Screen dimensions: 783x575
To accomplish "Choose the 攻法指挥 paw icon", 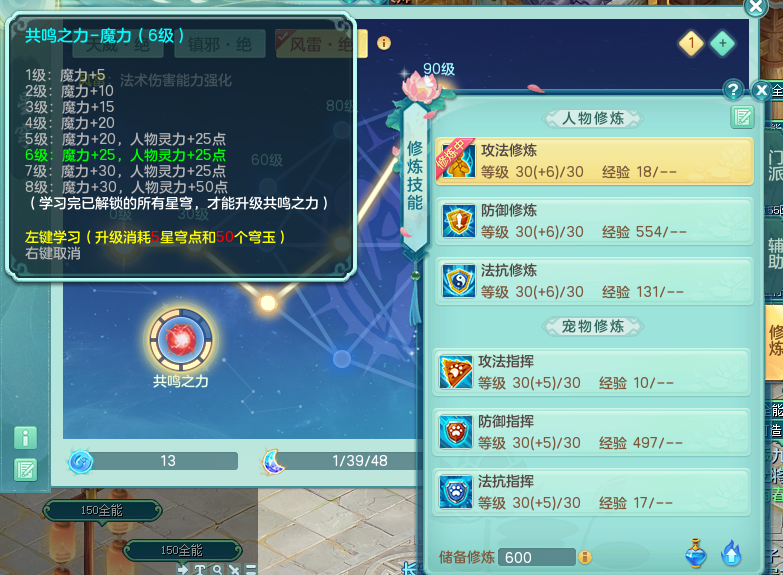I will [x=456, y=372].
